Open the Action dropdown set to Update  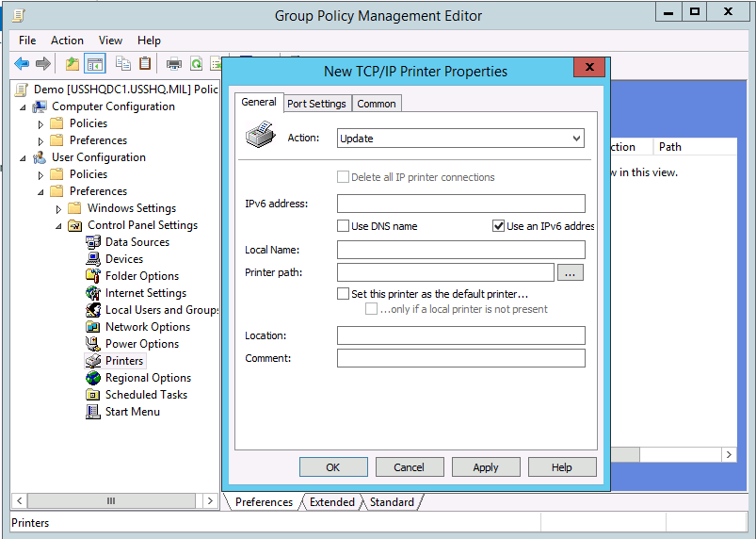[x=460, y=139]
